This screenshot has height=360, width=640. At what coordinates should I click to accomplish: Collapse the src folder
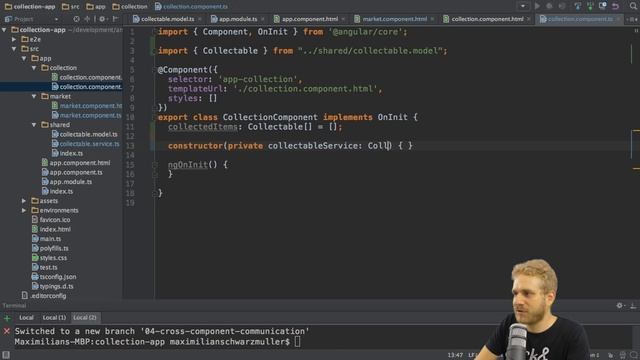click(x=14, y=49)
